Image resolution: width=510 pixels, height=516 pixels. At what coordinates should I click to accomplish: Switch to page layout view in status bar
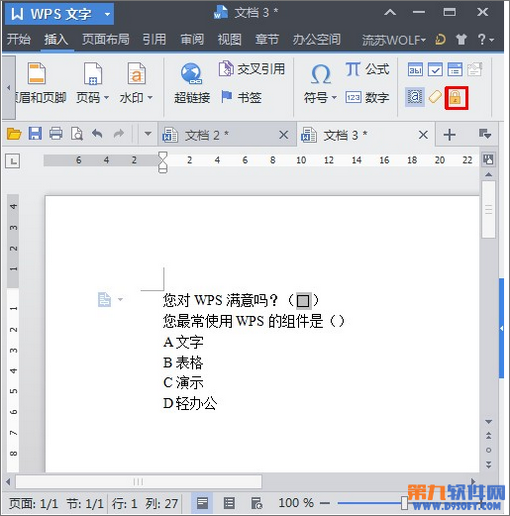(202, 503)
